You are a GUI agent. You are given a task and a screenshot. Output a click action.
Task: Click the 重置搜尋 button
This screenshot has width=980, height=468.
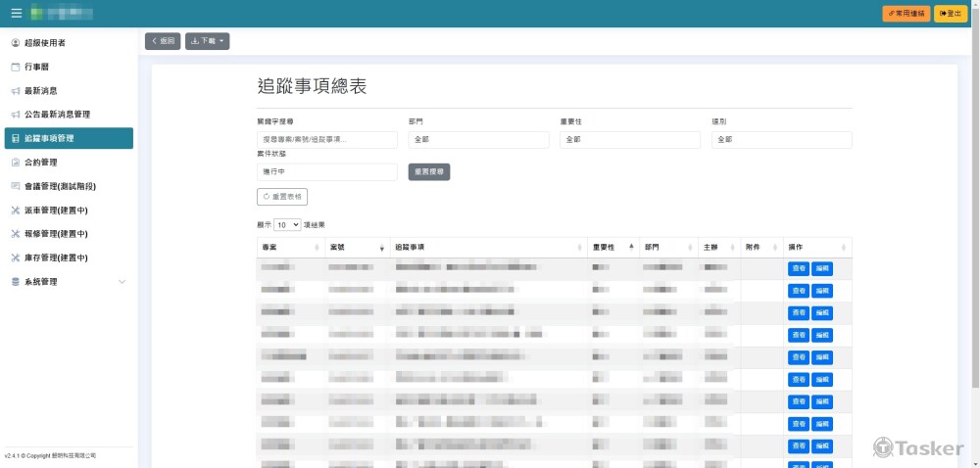(x=428, y=171)
